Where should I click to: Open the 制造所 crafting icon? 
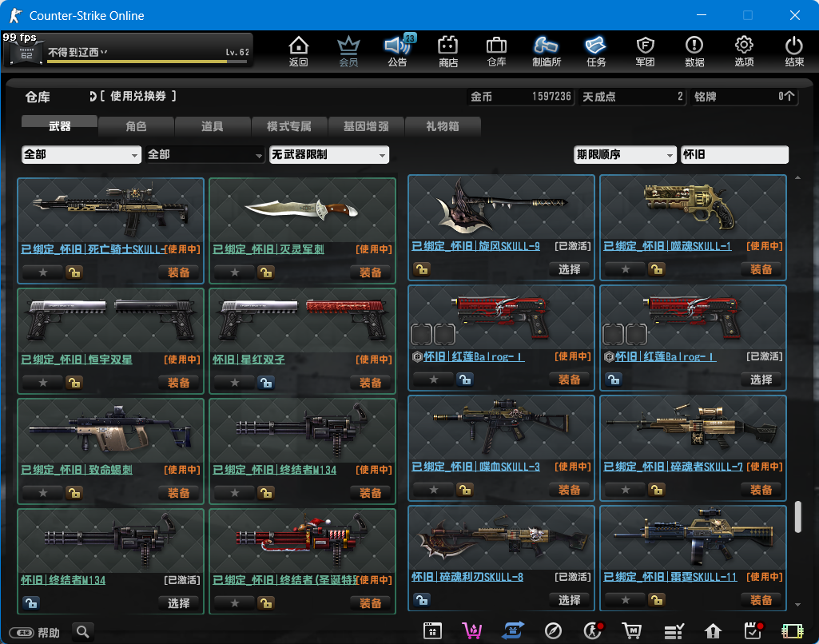[547, 51]
